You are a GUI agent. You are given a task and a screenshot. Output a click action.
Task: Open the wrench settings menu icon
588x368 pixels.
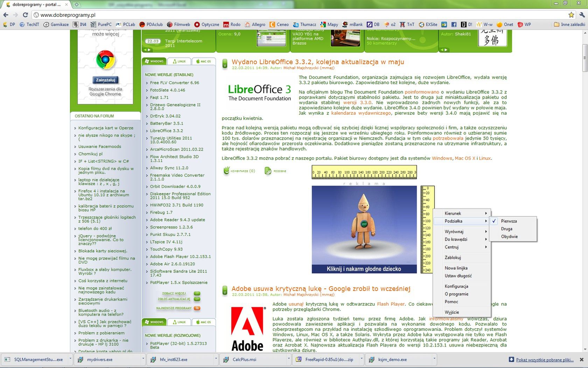click(582, 15)
